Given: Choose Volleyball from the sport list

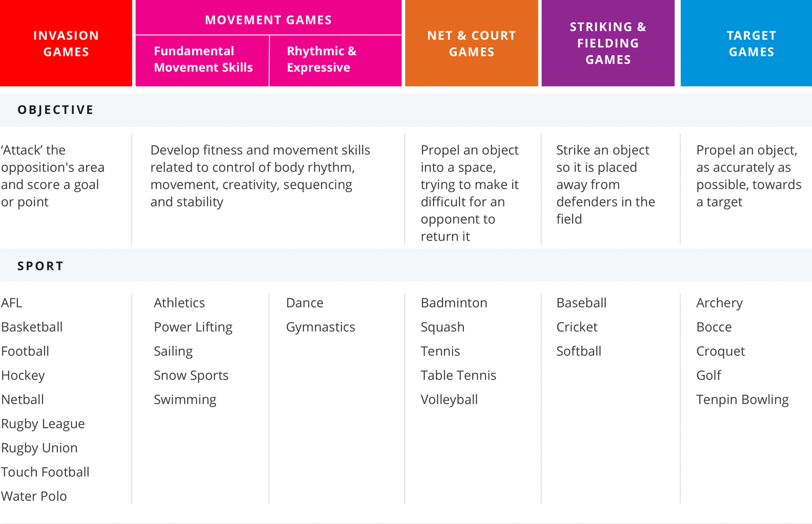Looking at the screenshot, I should tap(449, 400).
